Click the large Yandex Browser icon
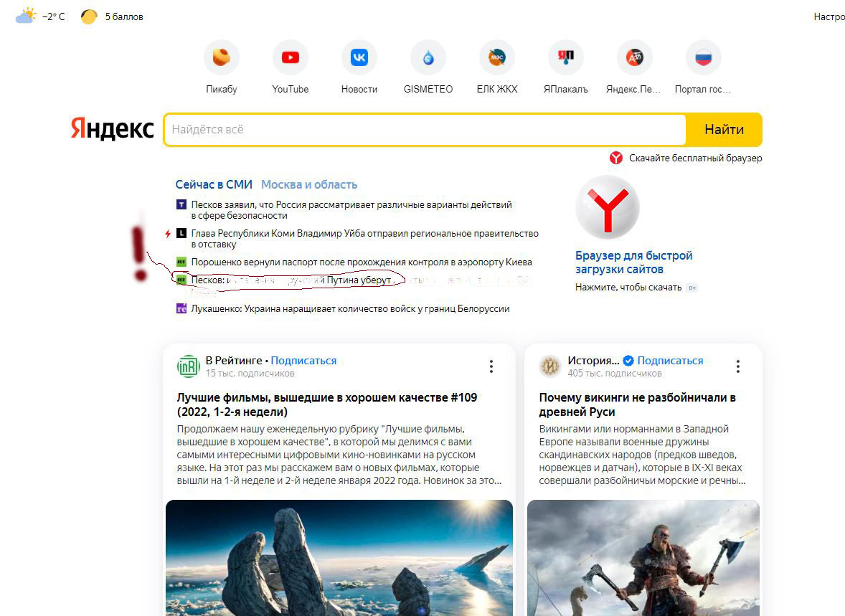This screenshot has height=616, width=845. coord(608,207)
